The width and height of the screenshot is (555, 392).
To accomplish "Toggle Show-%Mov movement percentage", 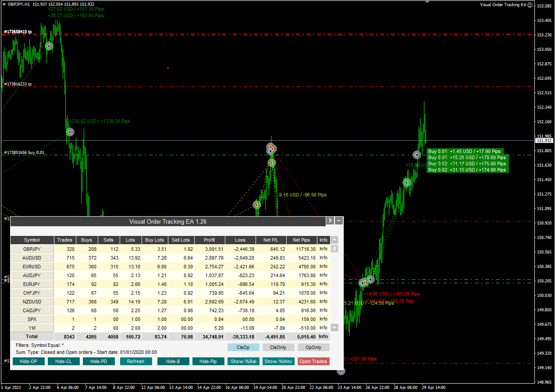I will [278, 361].
